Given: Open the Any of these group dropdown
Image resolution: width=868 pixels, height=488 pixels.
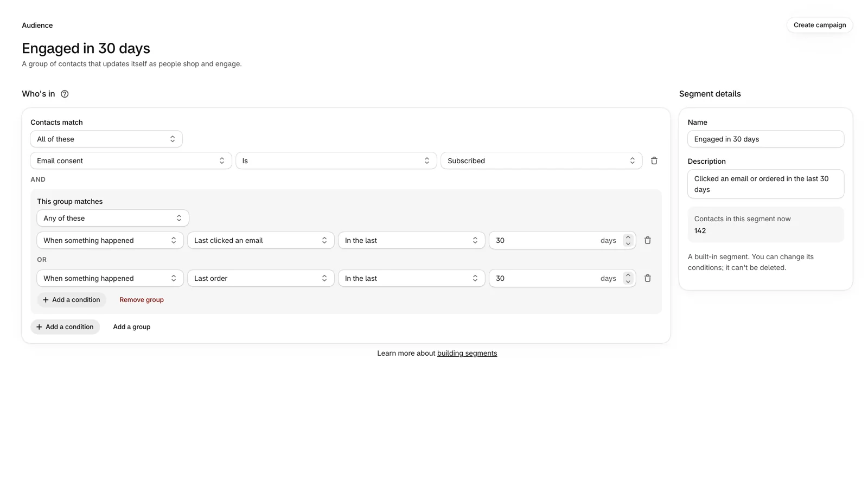Looking at the screenshot, I should click(113, 218).
